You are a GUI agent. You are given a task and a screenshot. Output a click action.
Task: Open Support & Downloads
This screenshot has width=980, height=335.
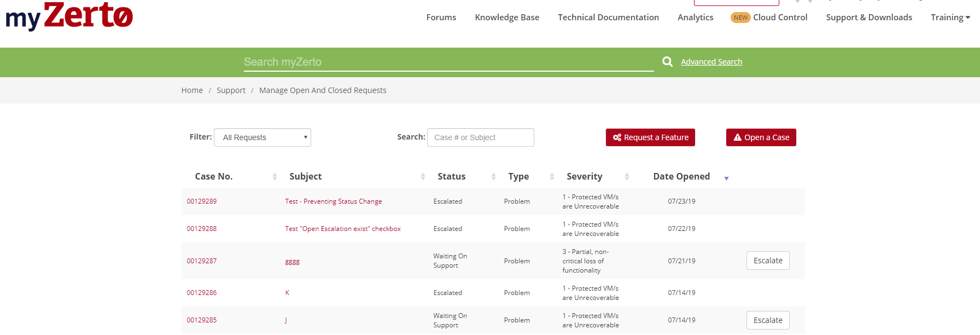click(869, 18)
